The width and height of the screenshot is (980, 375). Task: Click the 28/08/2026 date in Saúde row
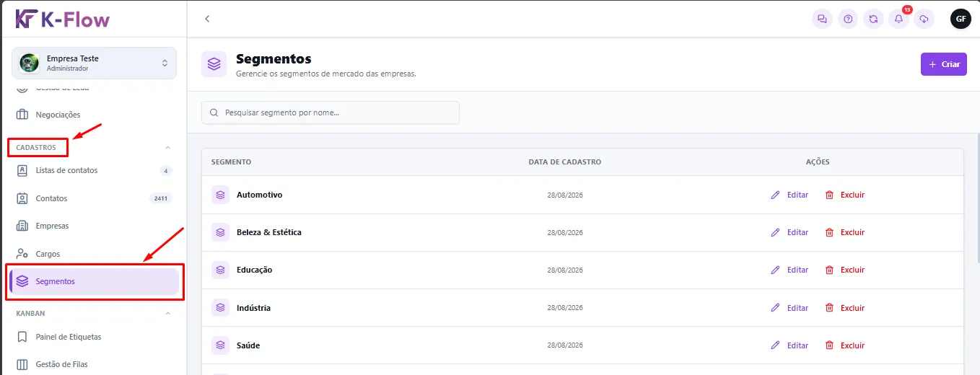(565, 346)
